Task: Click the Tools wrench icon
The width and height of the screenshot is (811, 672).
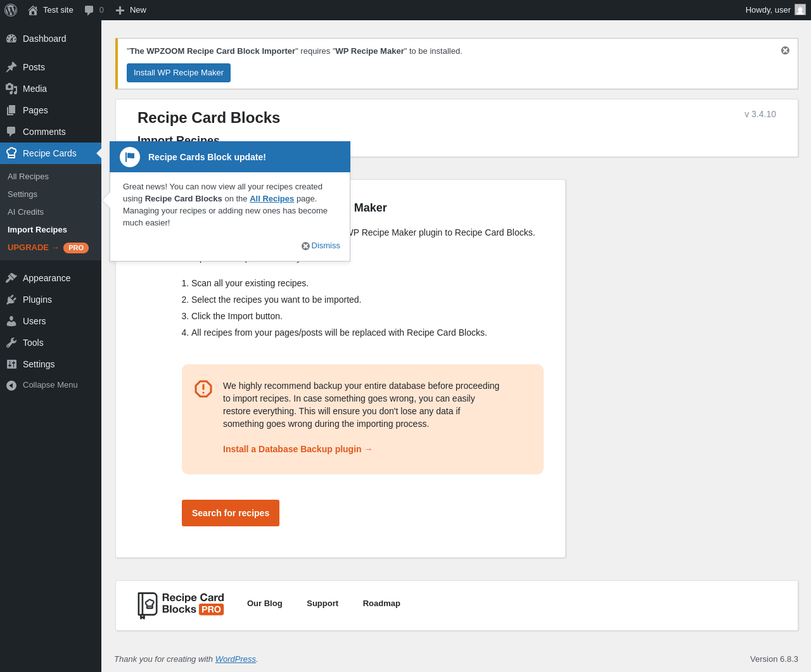Action: [11, 343]
